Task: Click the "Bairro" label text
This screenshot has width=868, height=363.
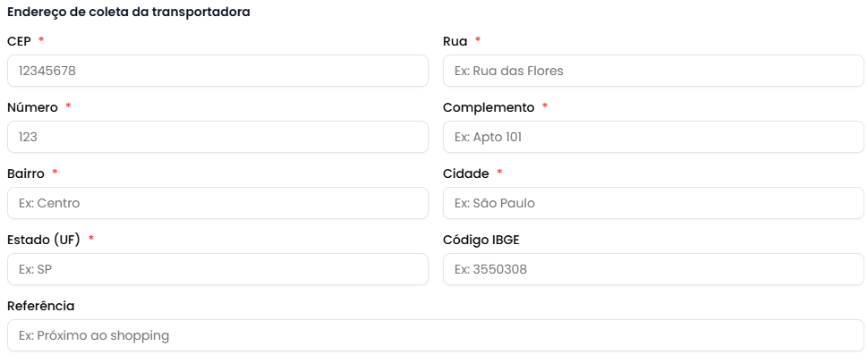Action: click(25, 173)
